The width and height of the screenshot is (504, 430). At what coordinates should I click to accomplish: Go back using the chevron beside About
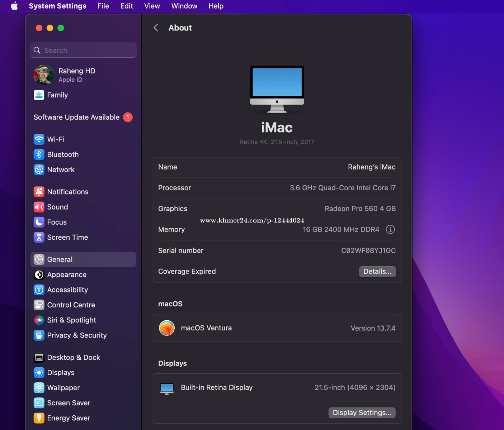tap(156, 28)
